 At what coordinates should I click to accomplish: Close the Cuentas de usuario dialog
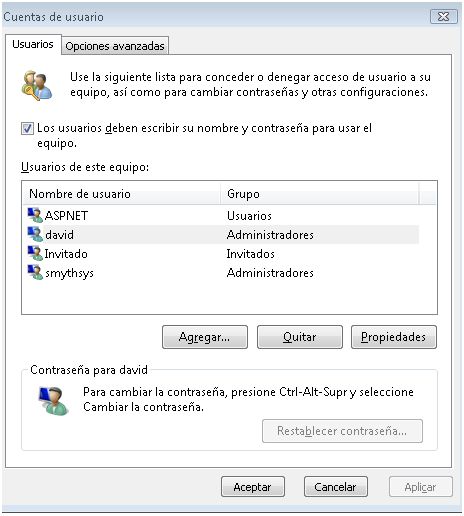[443, 16]
